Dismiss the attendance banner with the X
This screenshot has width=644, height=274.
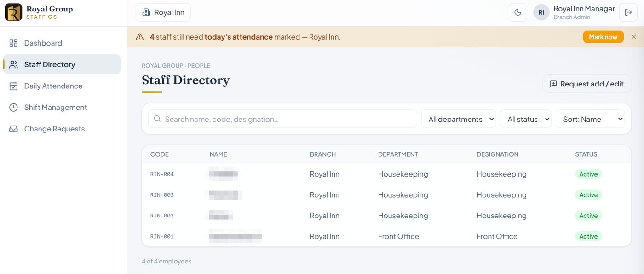[634, 37]
